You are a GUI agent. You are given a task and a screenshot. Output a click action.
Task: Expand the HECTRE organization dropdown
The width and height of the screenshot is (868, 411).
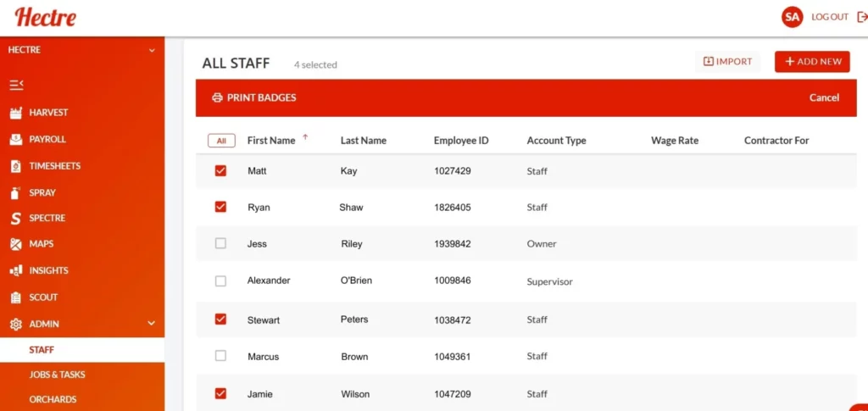152,50
